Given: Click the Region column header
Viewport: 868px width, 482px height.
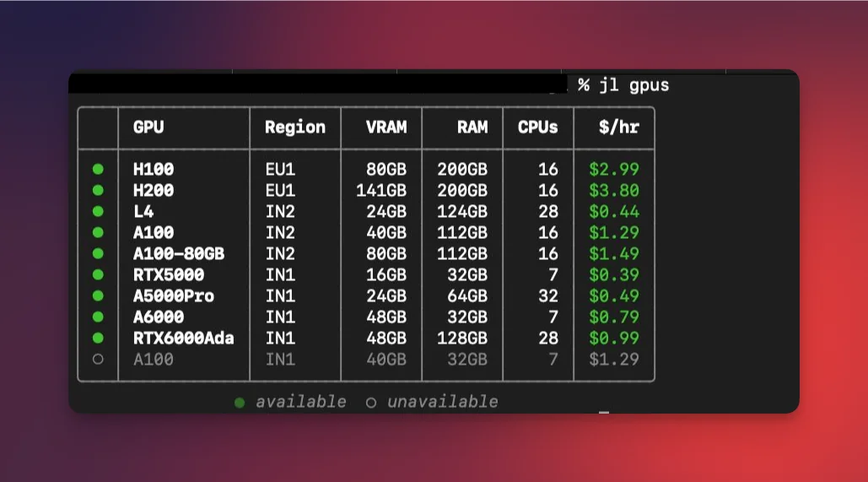Looking at the screenshot, I should (x=295, y=127).
